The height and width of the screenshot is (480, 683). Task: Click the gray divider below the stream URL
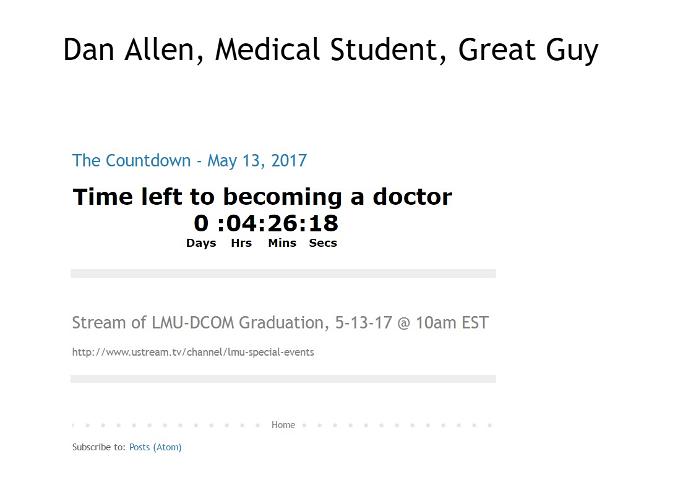(x=283, y=379)
